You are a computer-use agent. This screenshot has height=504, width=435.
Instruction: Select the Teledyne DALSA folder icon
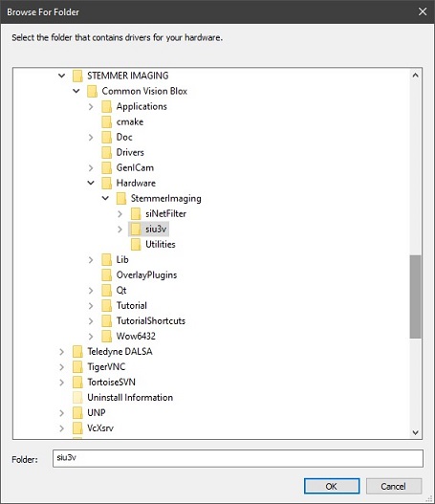coord(77,351)
